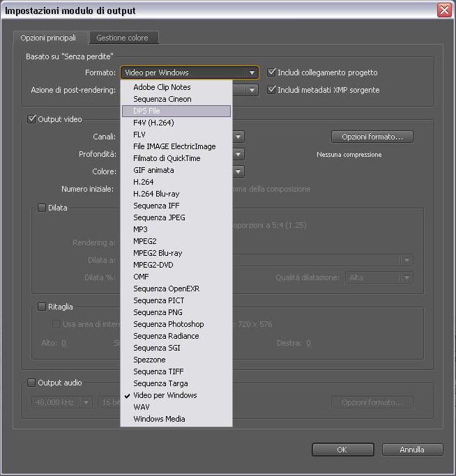The image size is (456, 476).
Task: Open the Colore dropdown arrow
Action: click(238, 171)
